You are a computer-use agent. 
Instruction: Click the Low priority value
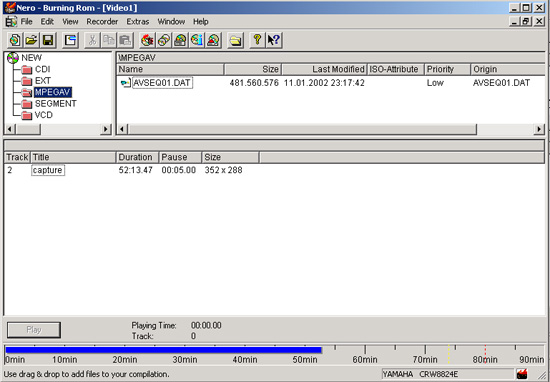click(x=435, y=83)
